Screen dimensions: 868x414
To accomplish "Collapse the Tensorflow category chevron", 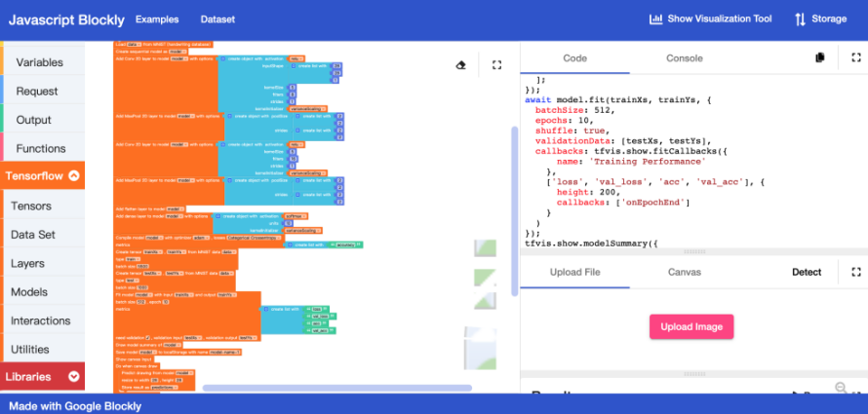I will coord(73,176).
